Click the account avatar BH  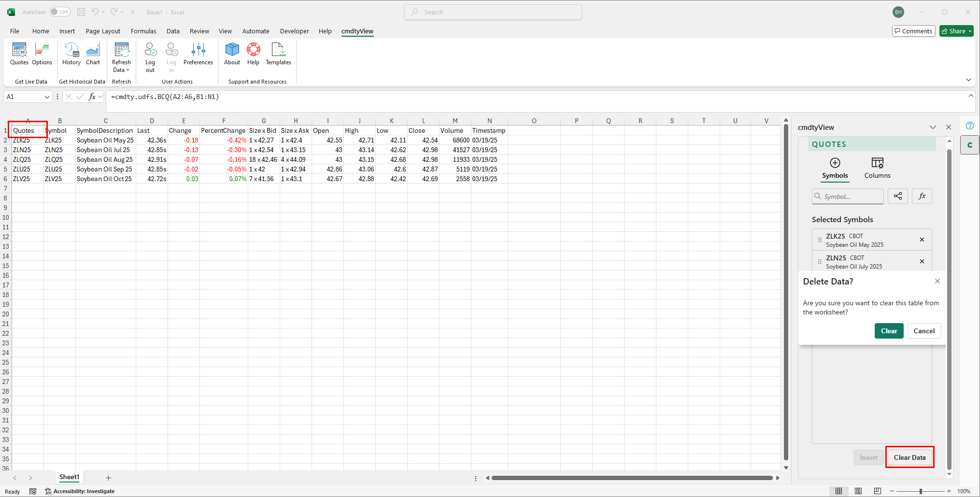(898, 12)
